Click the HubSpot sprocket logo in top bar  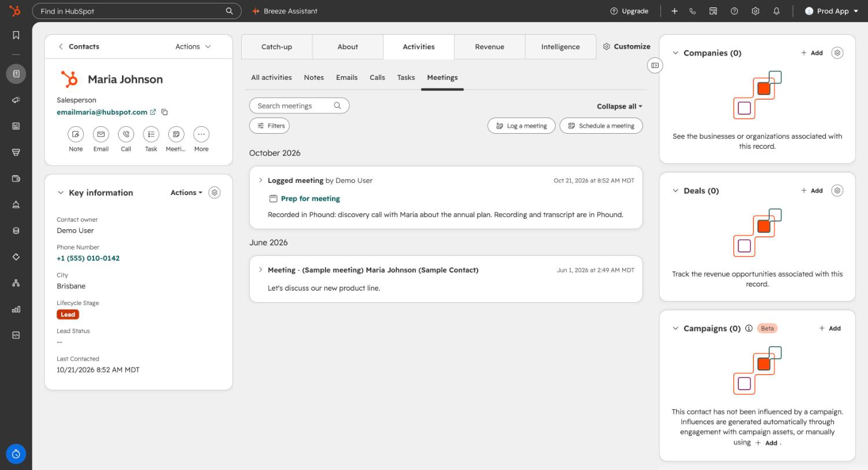pos(16,11)
